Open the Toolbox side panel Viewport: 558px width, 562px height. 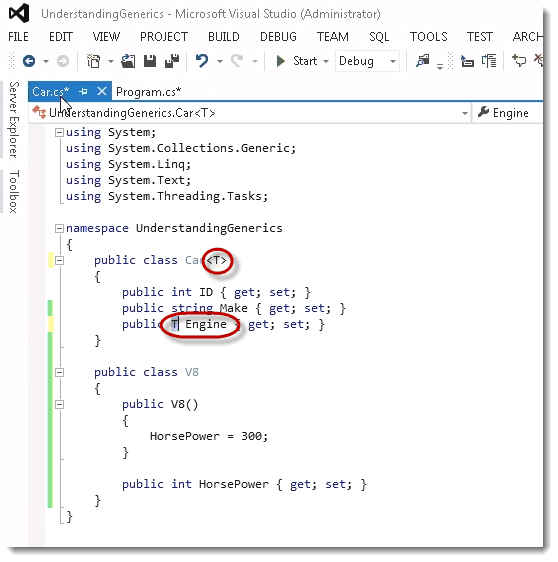[14, 191]
